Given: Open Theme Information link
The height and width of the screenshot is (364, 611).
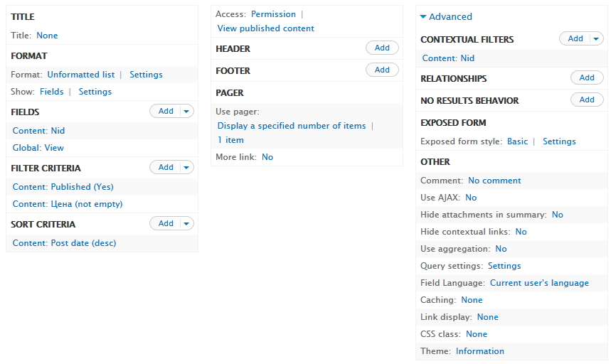Looking at the screenshot, I should pyautogui.click(x=479, y=350).
